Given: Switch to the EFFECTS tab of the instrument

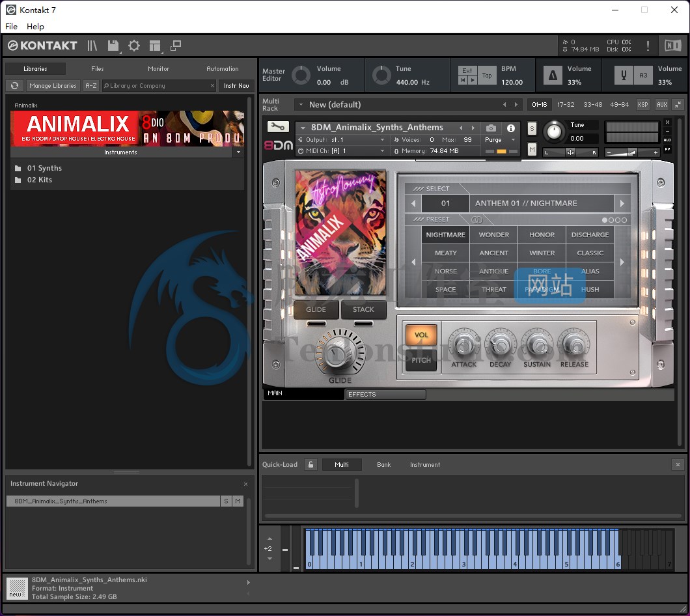Looking at the screenshot, I should [x=385, y=395].
